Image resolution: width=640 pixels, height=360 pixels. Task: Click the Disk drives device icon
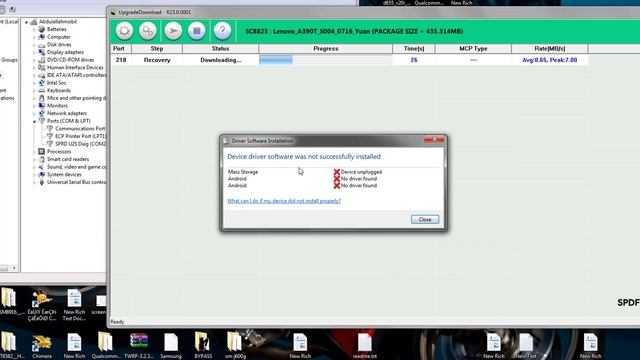point(42,44)
